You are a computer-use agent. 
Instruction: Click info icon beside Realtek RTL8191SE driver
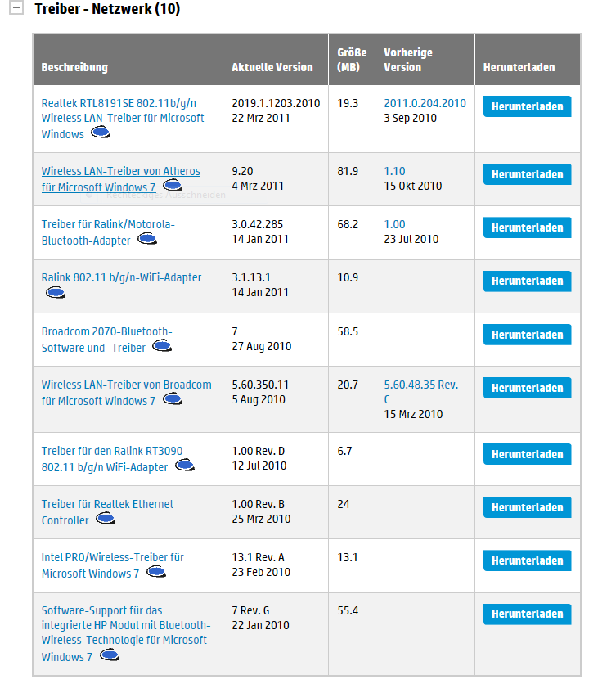coord(101,133)
